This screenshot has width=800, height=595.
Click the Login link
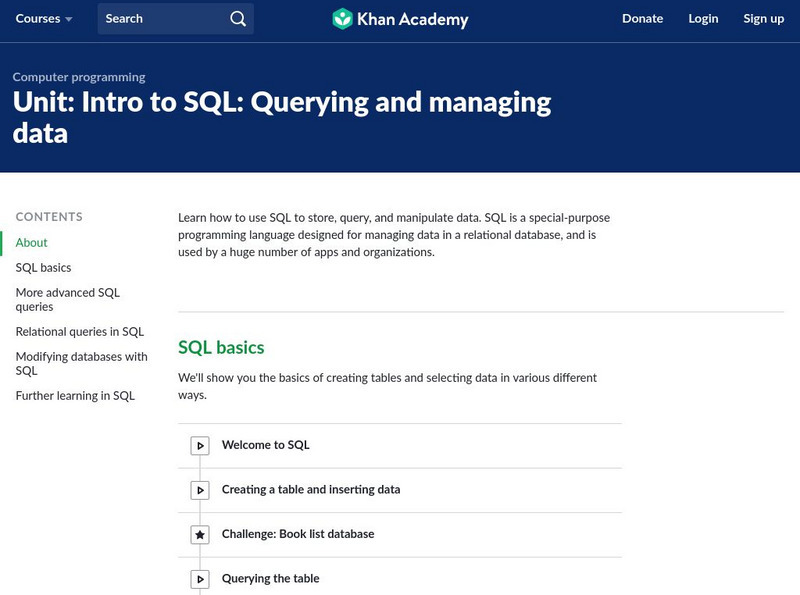pyautogui.click(x=703, y=19)
